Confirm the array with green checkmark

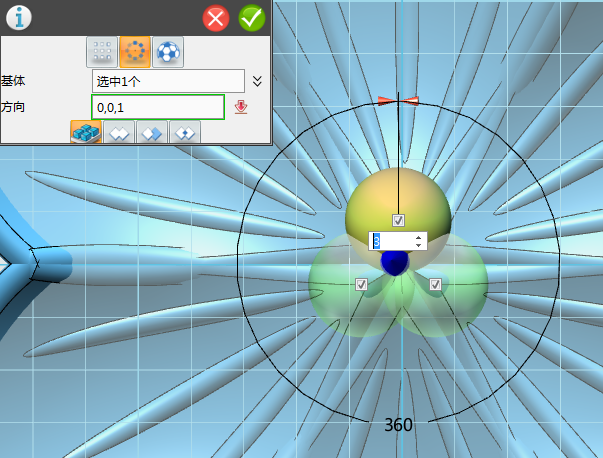(x=252, y=18)
